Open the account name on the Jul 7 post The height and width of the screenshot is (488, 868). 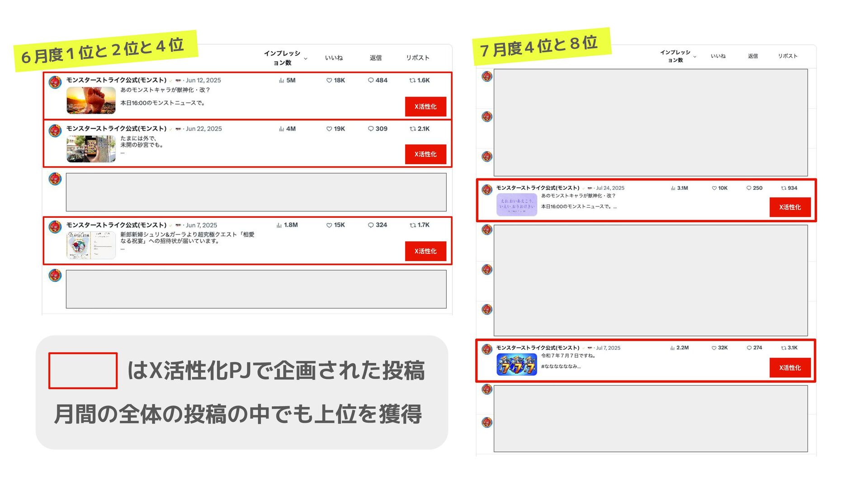pos(538,348)
